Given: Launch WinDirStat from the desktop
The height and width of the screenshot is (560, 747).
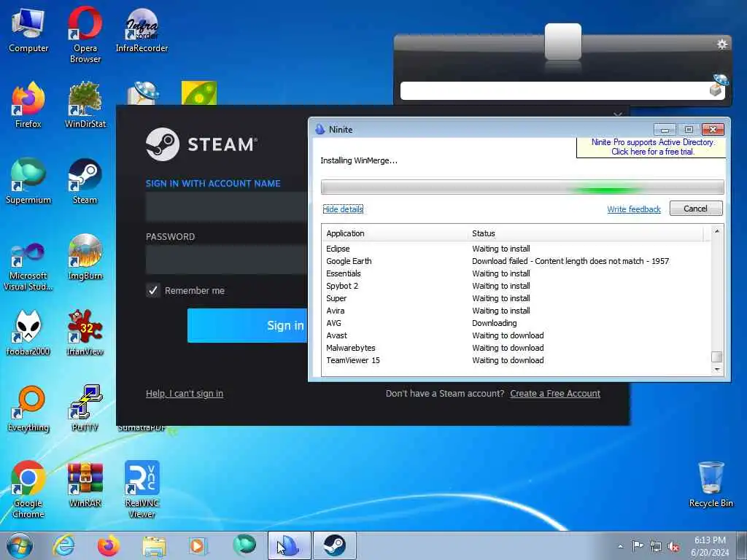Looking at the screenshot, I should [85, 106].
